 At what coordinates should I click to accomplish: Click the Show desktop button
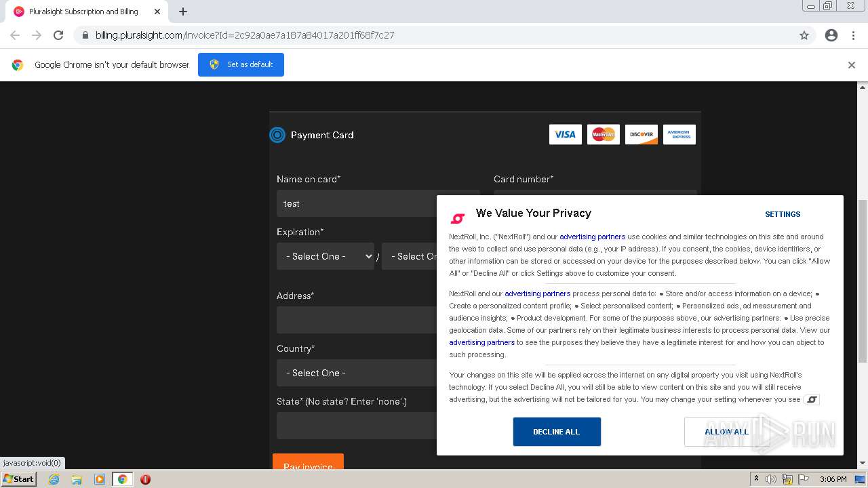[861, 479]
